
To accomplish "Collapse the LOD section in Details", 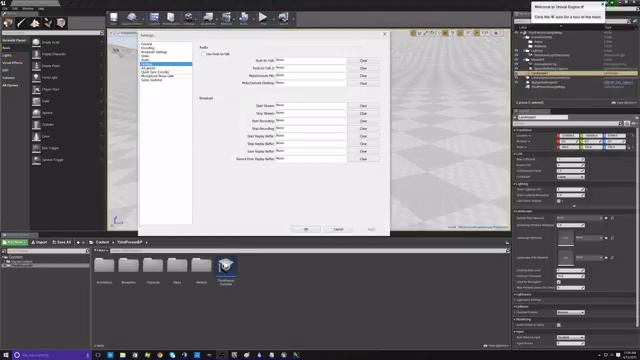I will tap(518, 154).
